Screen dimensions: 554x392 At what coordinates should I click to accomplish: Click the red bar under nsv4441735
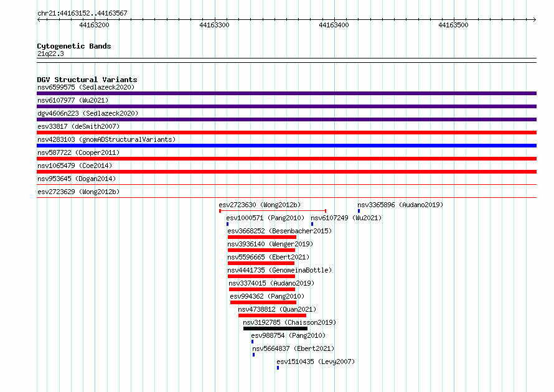point(261,276)
